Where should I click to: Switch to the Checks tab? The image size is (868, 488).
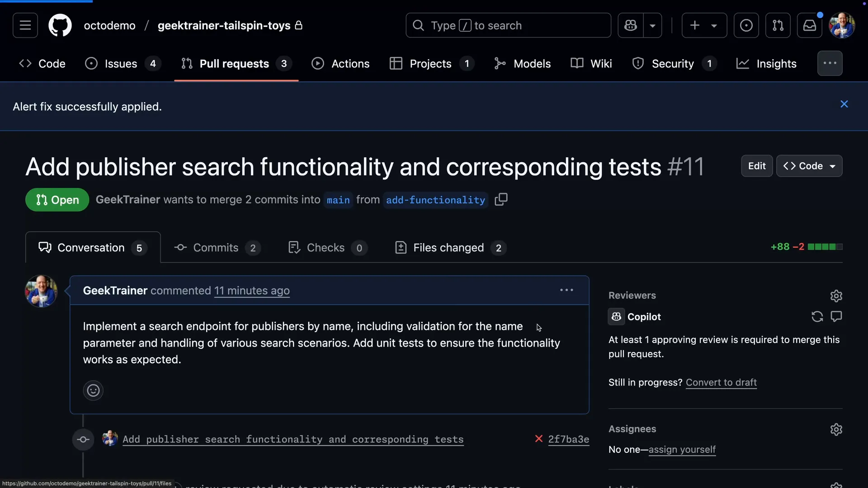pyautogui.click(x=328, y=248)
